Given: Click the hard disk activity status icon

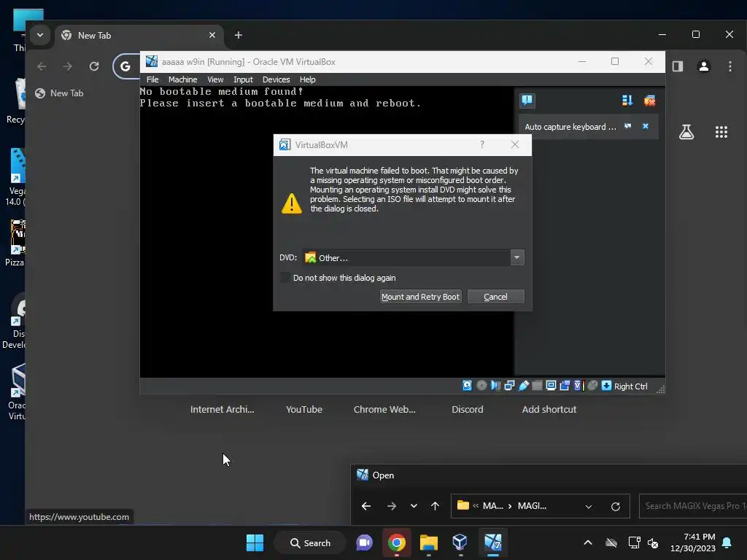Looking at the screenshot, I should pos(468,386).
